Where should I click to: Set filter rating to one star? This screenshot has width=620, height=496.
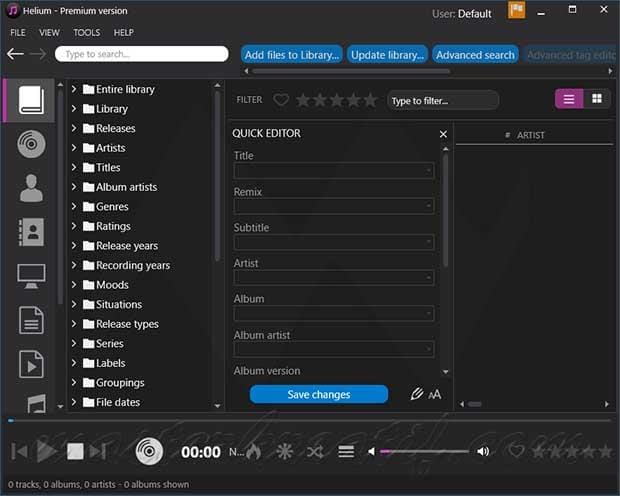click(x=303, y=100)
